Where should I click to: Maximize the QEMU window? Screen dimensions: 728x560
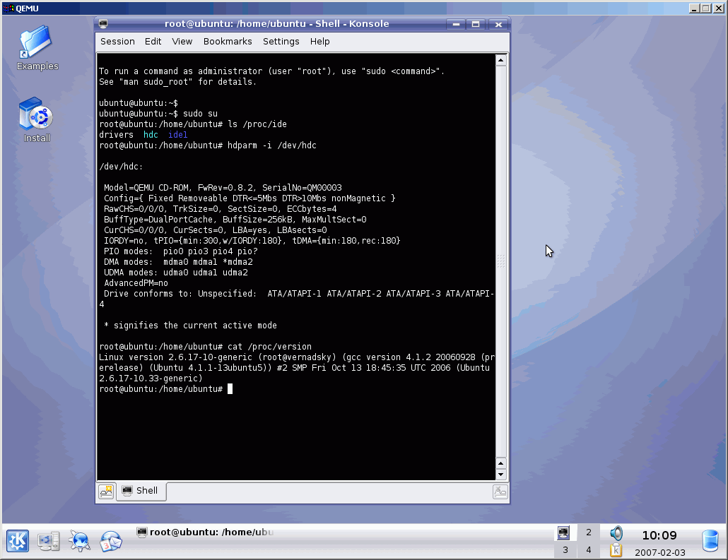[705, 8]
